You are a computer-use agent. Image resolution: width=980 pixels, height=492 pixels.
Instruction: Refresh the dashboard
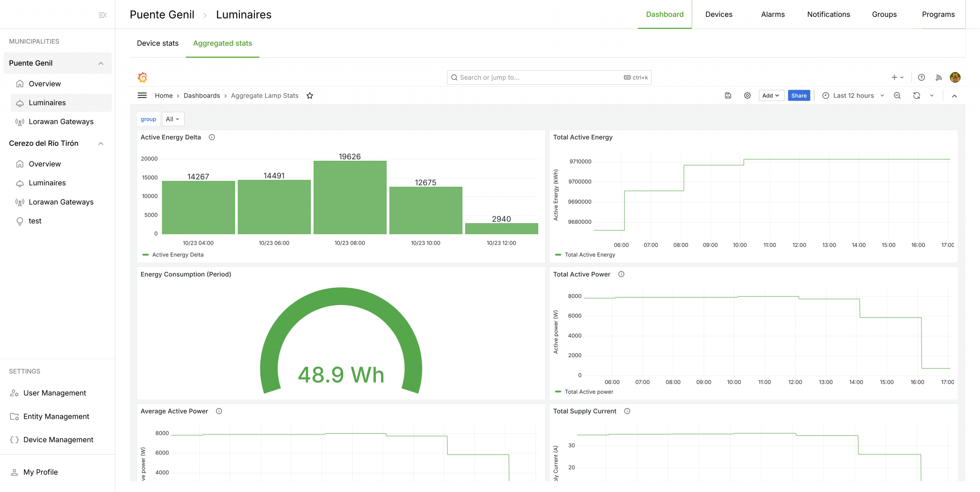916,96
